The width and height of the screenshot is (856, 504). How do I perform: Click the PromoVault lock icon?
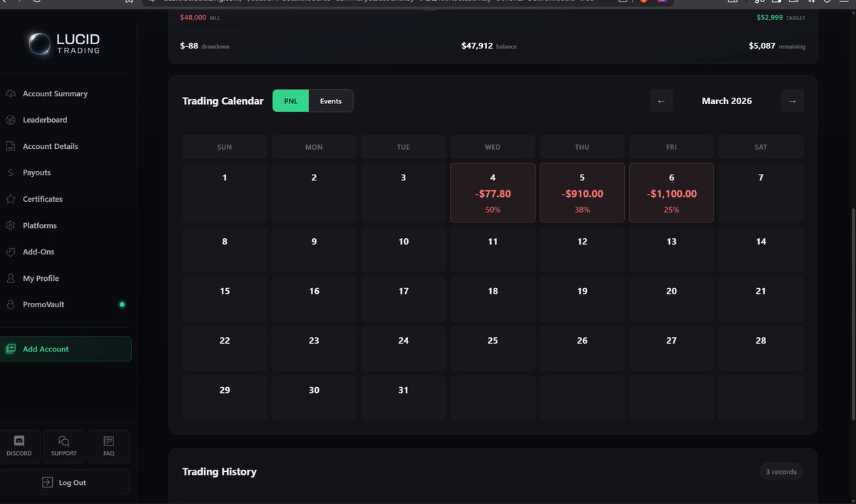[x=10, y=304]
